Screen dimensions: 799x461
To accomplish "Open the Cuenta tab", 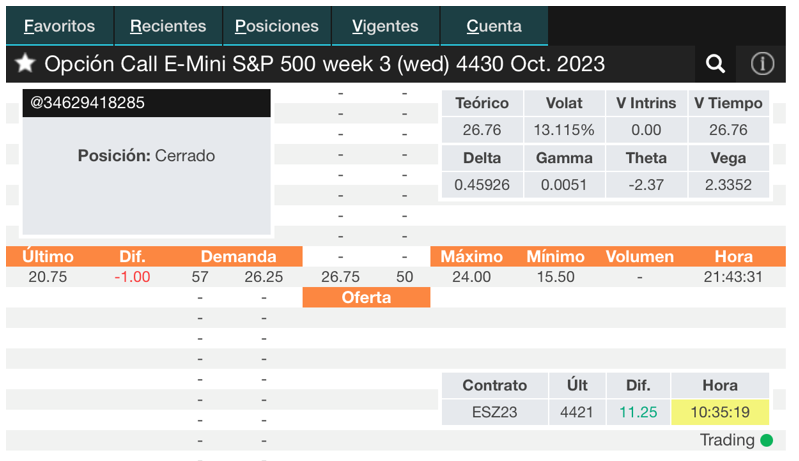I will point(494,26).
